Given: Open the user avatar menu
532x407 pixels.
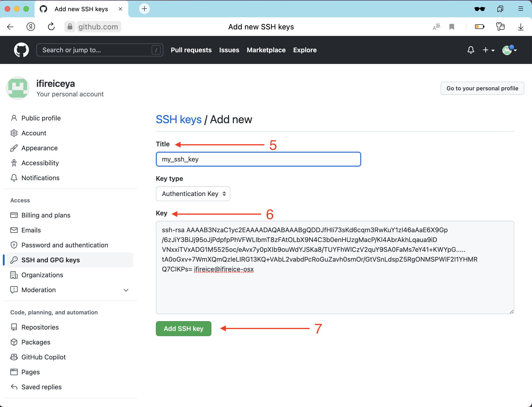Looking at the screenshot, I should tap(509, 50).
